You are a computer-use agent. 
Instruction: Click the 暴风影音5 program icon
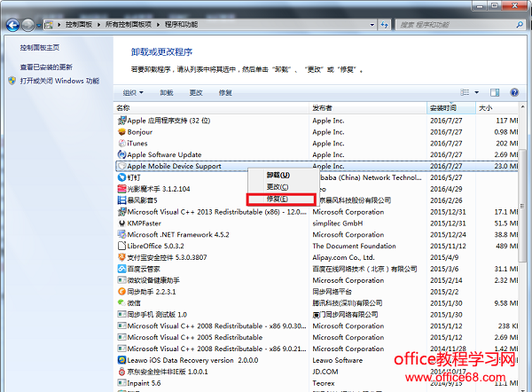click(121, 200)
